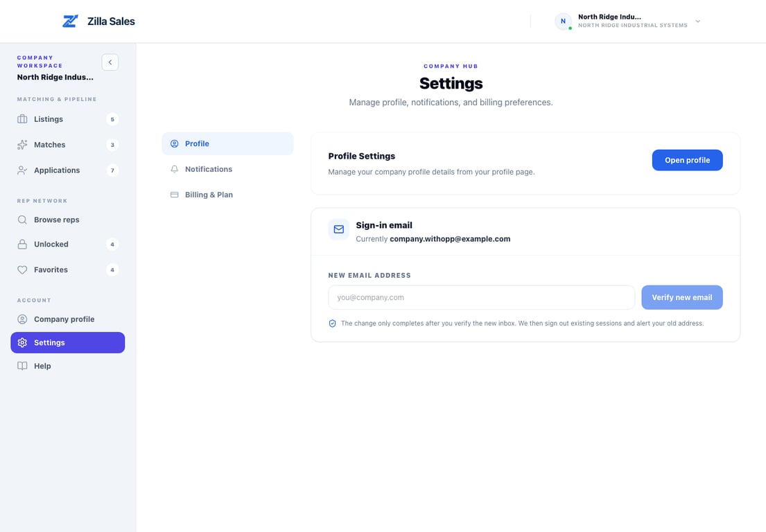This screenshot has height=532, width=766.
Task: Click the Browse reps magnifier icon
Action: [x=22, y=220]
